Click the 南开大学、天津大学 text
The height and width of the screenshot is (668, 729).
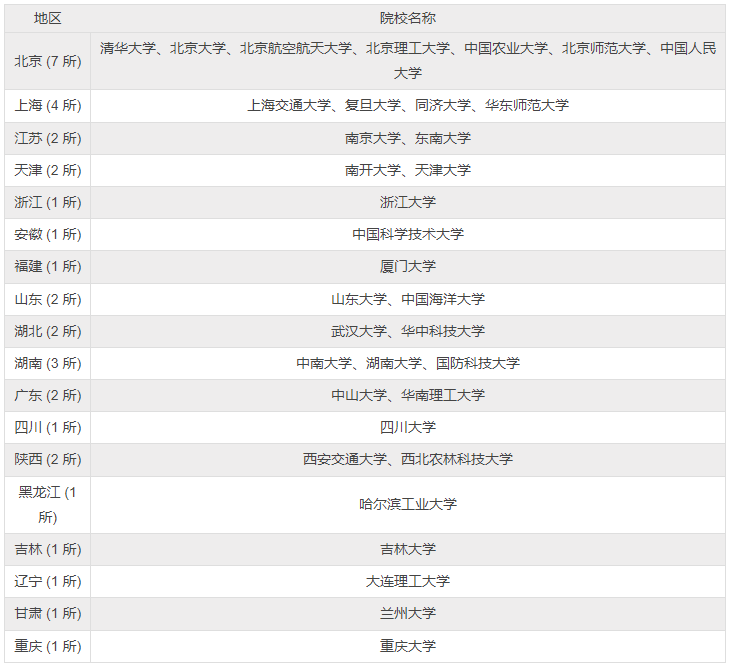click(408, 170)
